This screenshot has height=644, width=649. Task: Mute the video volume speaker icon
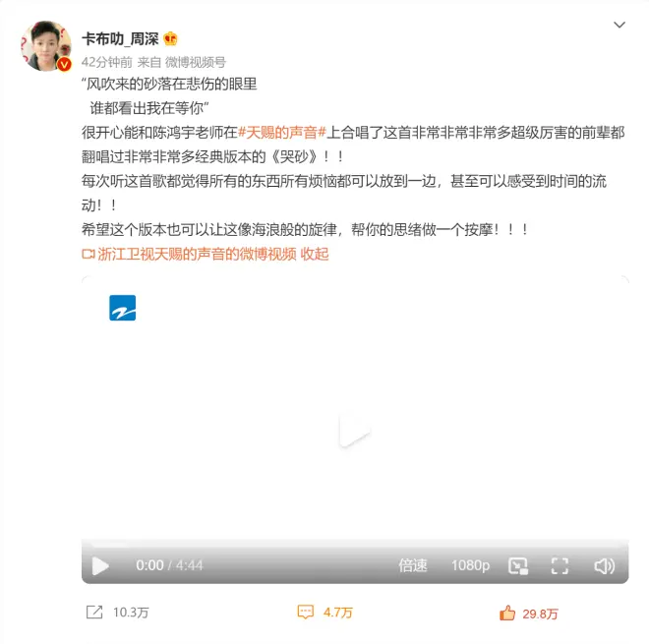pos(605,565)
